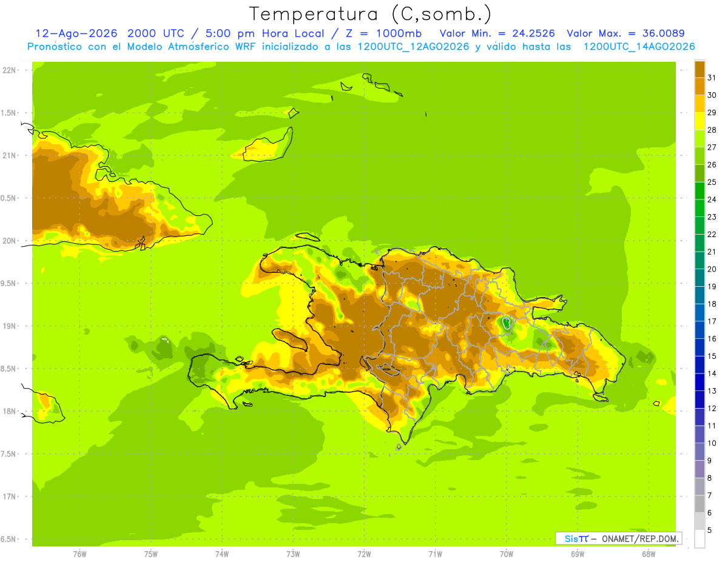Click legend value '10'
The image size is (728, 562).
(x=712, y=443)
